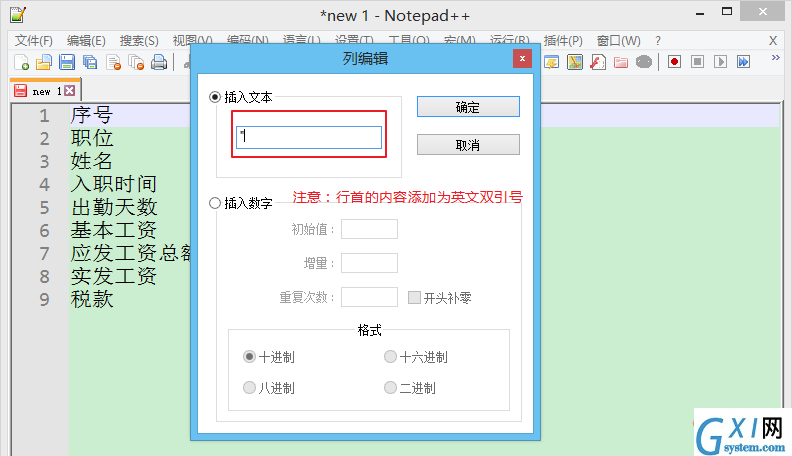
Task: Open the File menu
Action: (33, 40)
